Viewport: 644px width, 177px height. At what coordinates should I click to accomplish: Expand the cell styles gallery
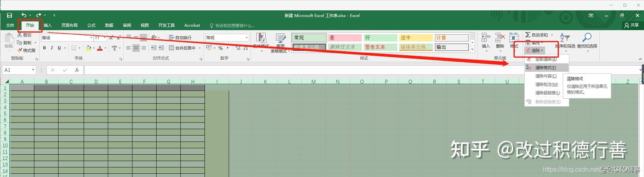point(472,50)
